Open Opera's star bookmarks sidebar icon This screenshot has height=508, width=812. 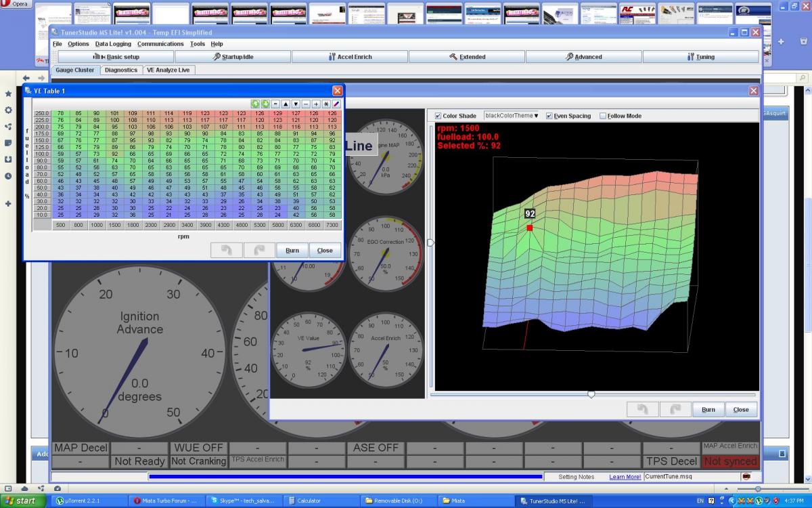pyautogui.click(x=8, y=93)
